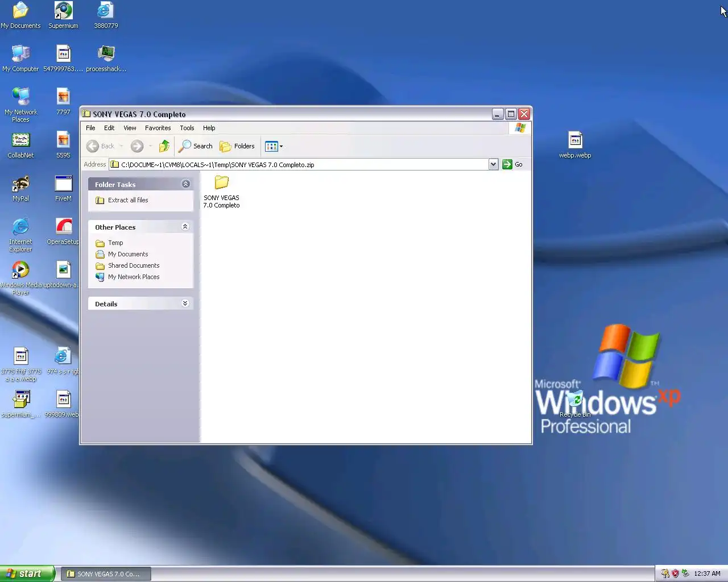Open Forward history dropdown arrow
Image resolution: width=728 pixels, height=582 pixels.
pos(150,146)
